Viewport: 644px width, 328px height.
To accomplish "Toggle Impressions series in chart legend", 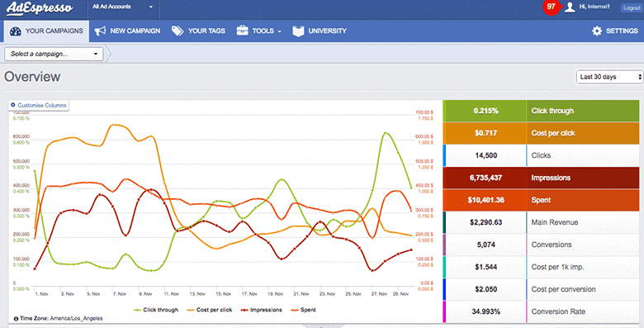I will [262, 310].
